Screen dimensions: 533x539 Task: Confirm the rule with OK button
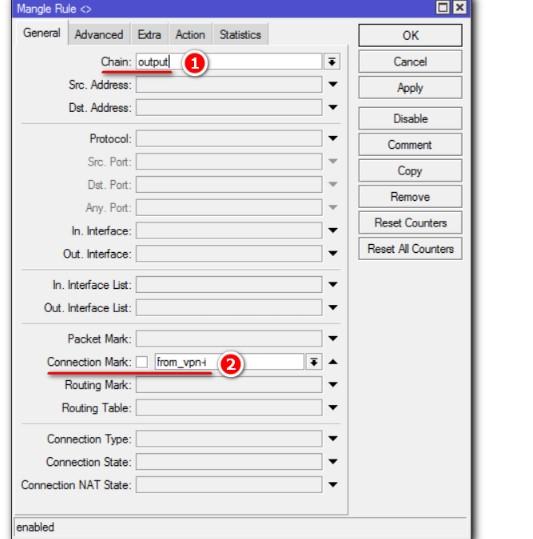tap(410, 35)
